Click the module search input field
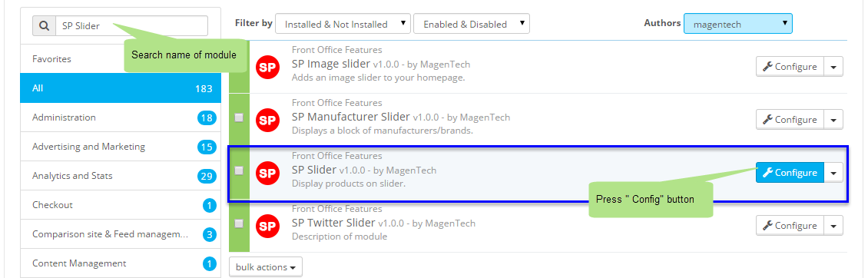This screenshot has width=868, height=278. pyautogui.click(x=132, y=25)
